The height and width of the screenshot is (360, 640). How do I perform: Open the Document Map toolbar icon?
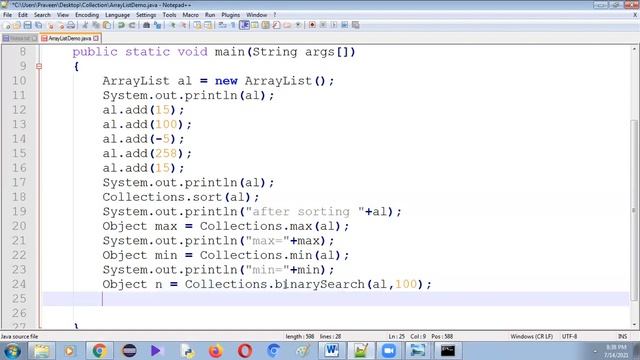265,25
